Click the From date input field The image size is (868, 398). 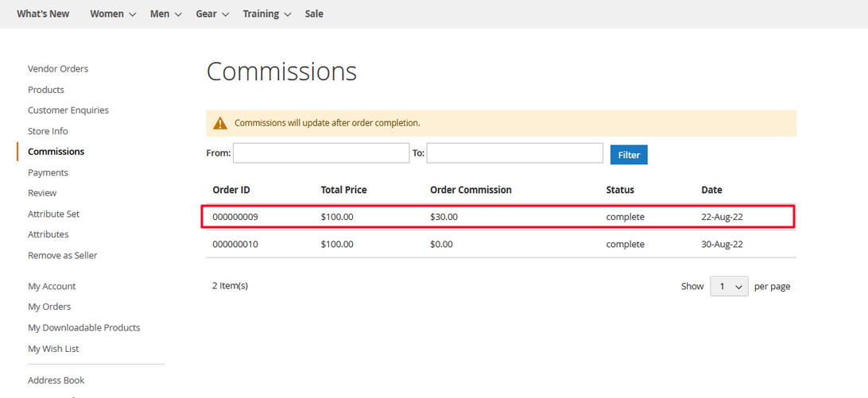[x=321, y=153]
